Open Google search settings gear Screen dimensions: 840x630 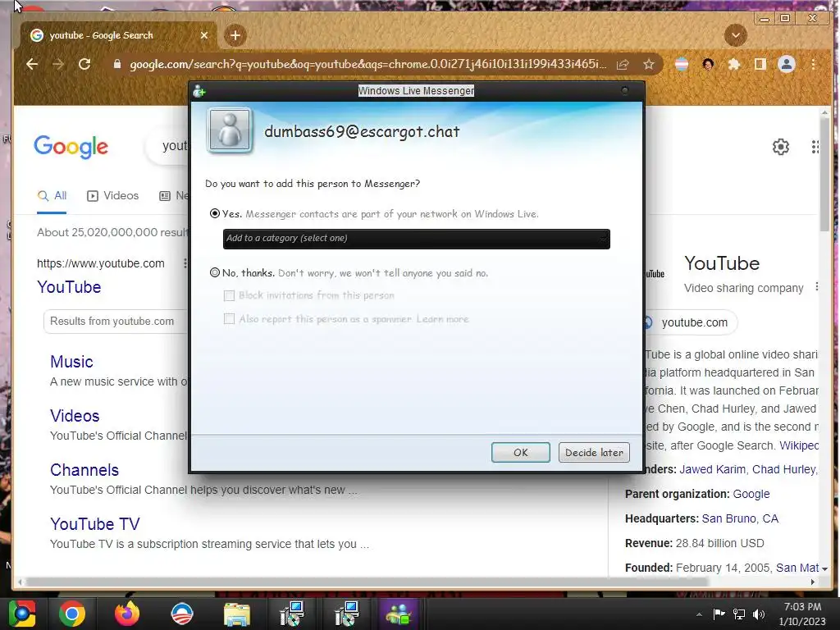coord(781,146)
